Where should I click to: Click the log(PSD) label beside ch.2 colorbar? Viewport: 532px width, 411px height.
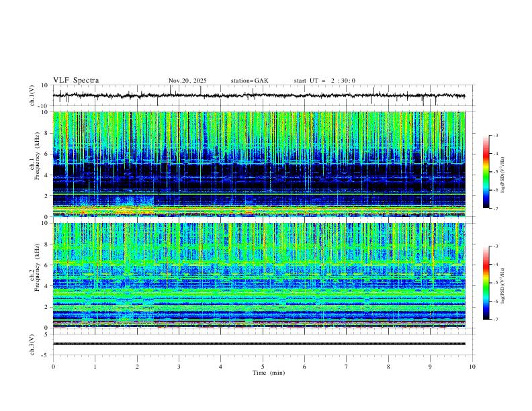(502, 285)
